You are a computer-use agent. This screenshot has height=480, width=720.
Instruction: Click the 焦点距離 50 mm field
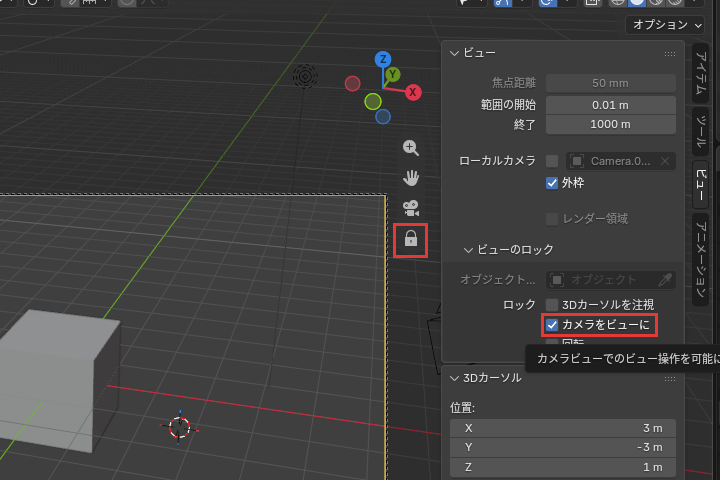(x=611, y=83)
